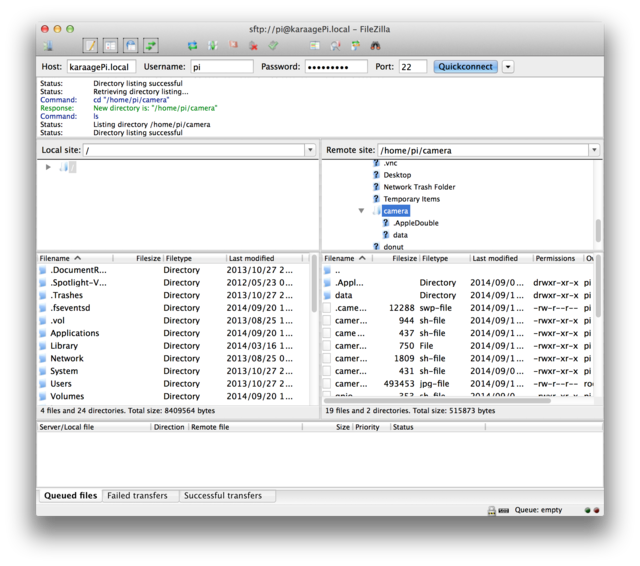This screenshot has height=566, width=640.
Task: Toggle local directory tree display
Action: tap(111, 45)
